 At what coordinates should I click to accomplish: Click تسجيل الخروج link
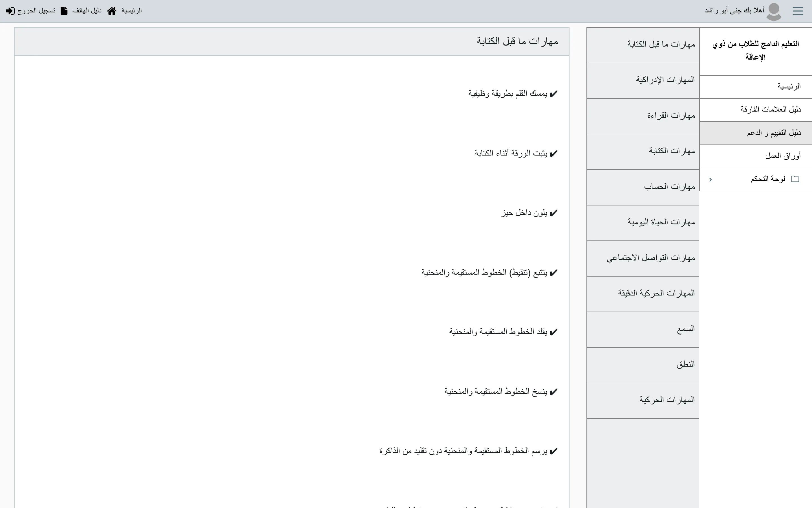point(36,11)
